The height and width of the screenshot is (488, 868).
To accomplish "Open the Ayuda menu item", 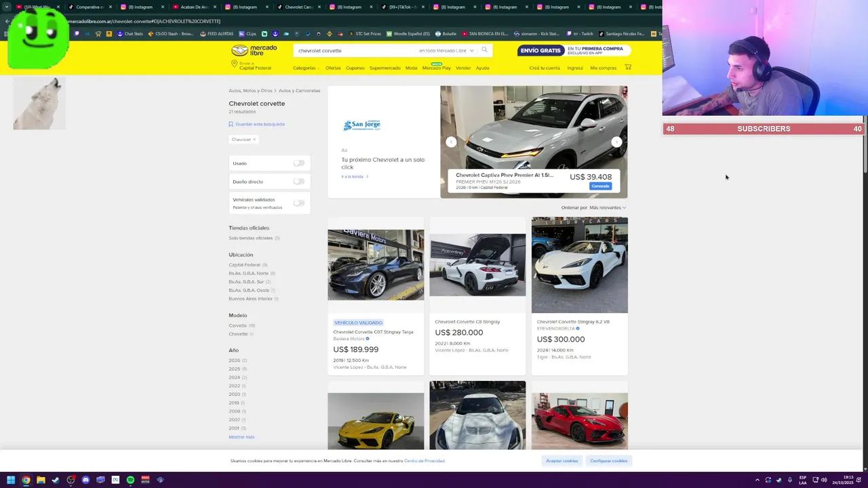I will [x=482, y=68].
